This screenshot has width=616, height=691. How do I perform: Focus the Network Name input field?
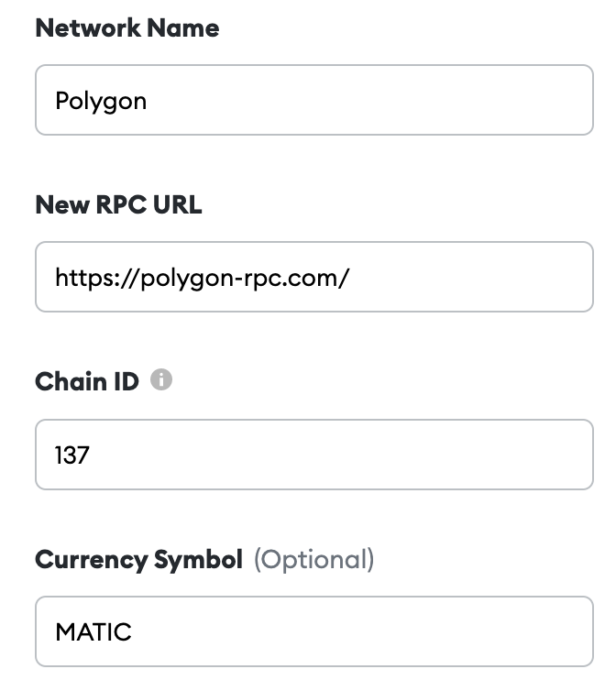tap(313, 100)
